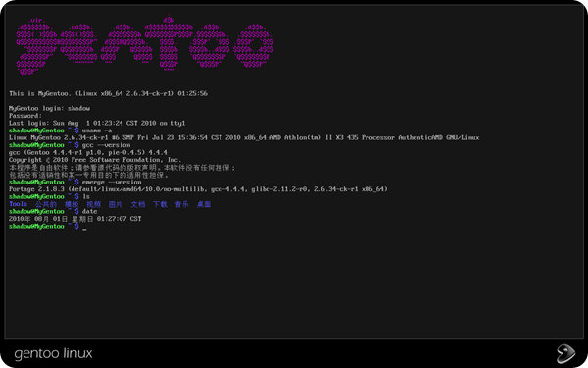Viewport: 588px width, 368px height.
Task: Click the 'gentoo linux' wordmark text
Action: [53, 353]
